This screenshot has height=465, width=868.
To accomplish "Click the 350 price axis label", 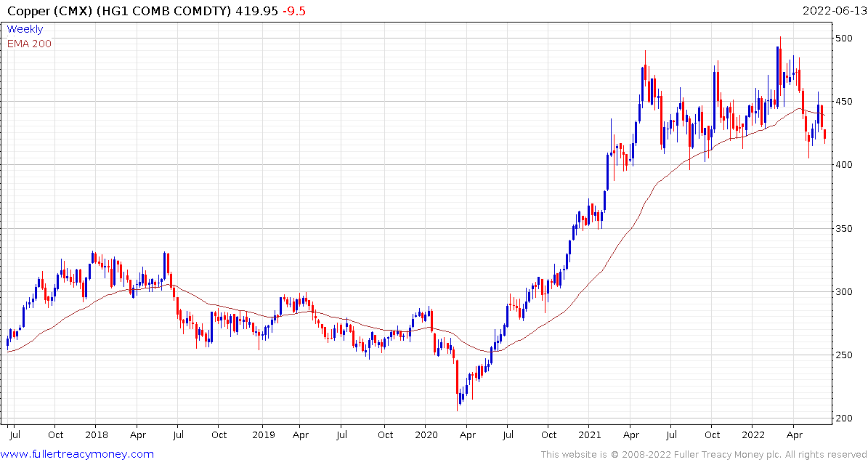I will (844, 229).
